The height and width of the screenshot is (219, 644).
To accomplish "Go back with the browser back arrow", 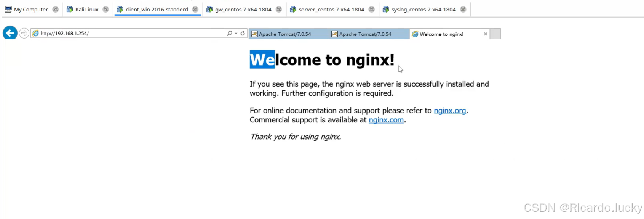I will (x=10, y=33).
